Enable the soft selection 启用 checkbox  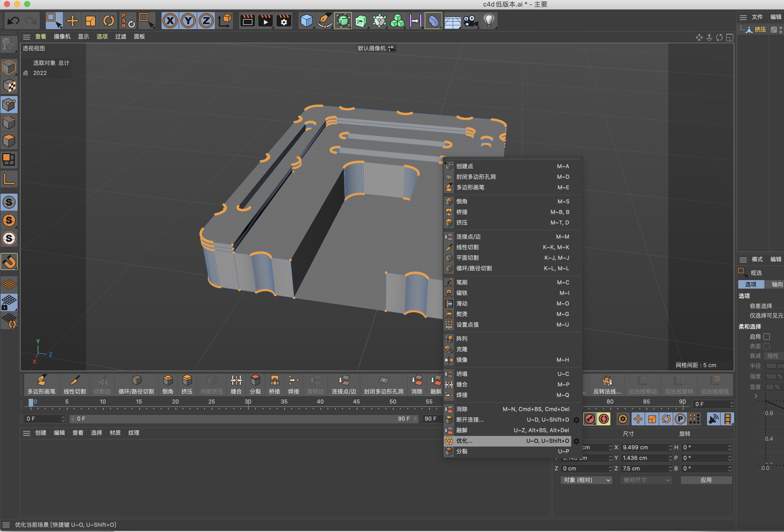(766, 336)
